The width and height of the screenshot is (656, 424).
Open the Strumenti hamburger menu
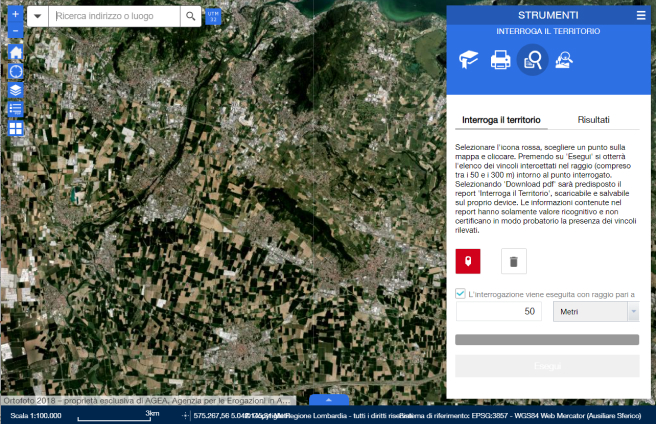coord(641,15)
